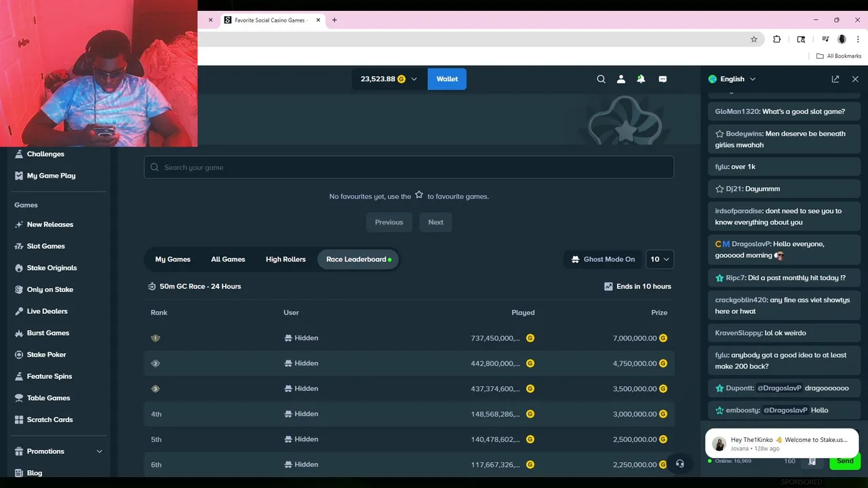The image size is (868, 488).
Task: Open Slot Games category
Action: click(x=40, y=246)
